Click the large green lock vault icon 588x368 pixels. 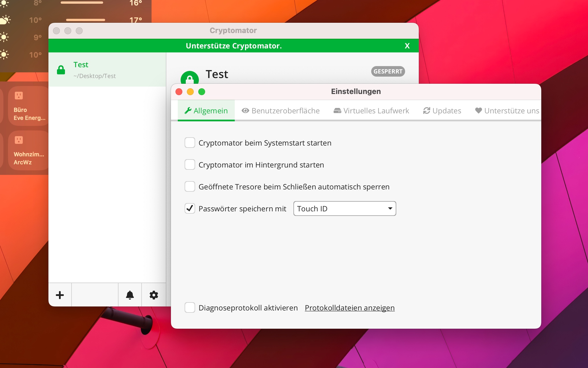[x=190, y=78]
